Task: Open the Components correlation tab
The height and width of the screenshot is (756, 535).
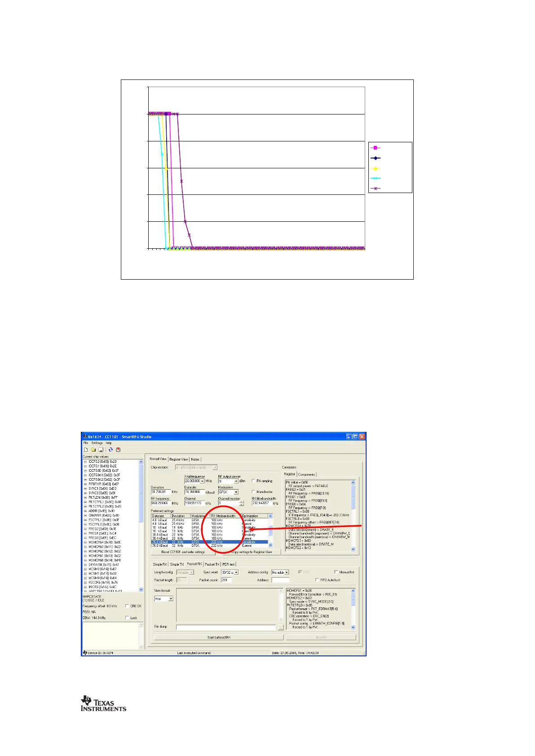Action: [307, 474]
